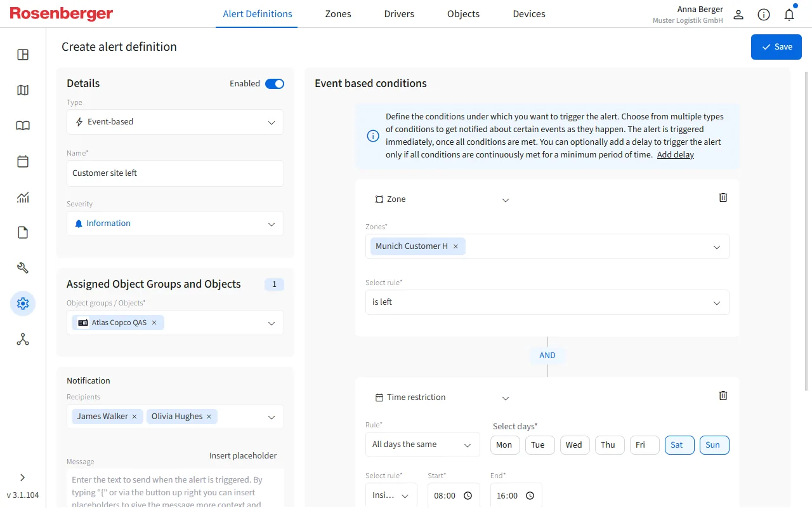Delete the Time restriction condition

723,396
